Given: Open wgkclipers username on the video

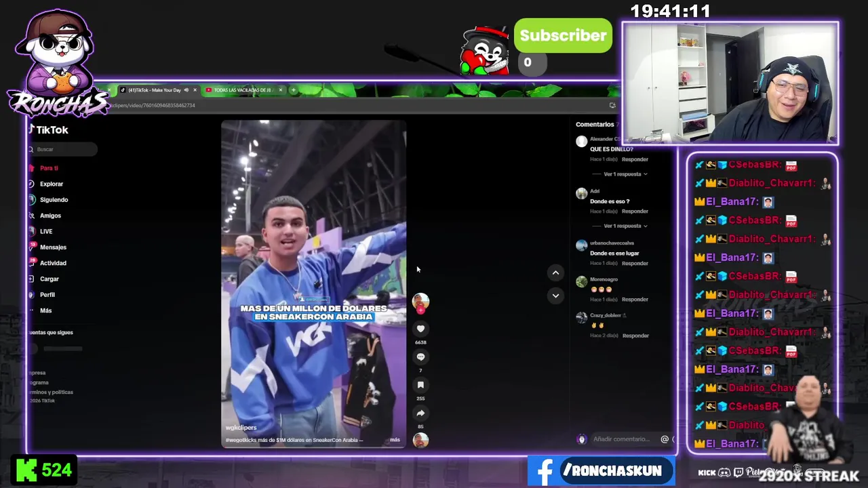Looking at the screenshot, I should pyautogui.click(x=241, y=428).
